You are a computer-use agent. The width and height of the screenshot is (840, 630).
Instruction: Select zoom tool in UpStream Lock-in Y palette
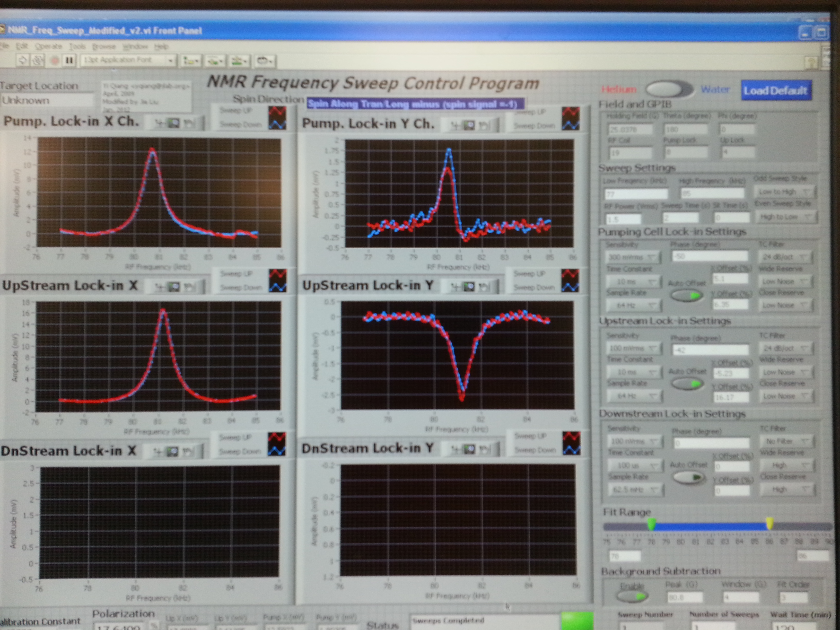[469, 287]
